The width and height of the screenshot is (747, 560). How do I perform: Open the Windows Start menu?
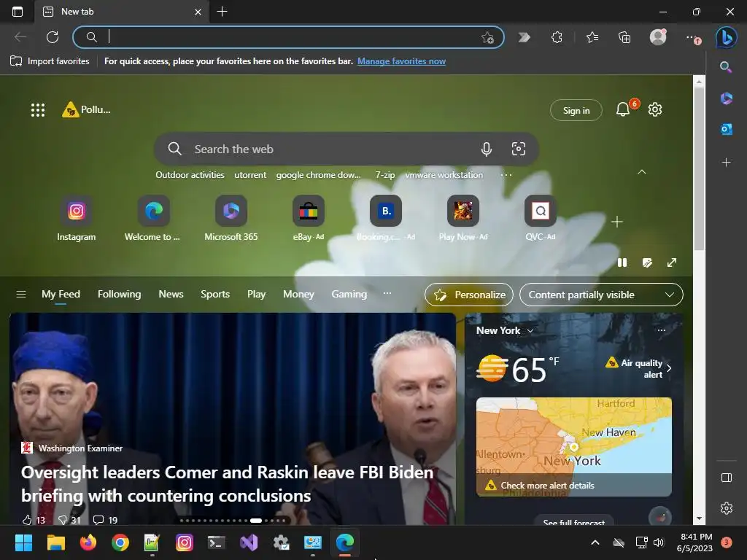click(x=23, y=542)
